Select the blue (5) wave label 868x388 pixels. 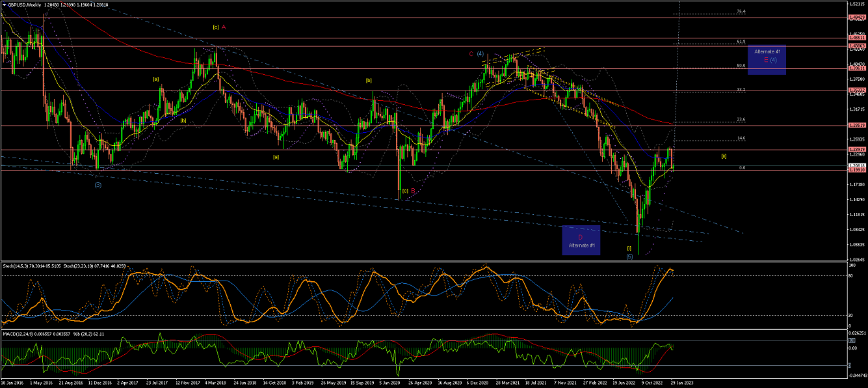[x=629, y=256]
